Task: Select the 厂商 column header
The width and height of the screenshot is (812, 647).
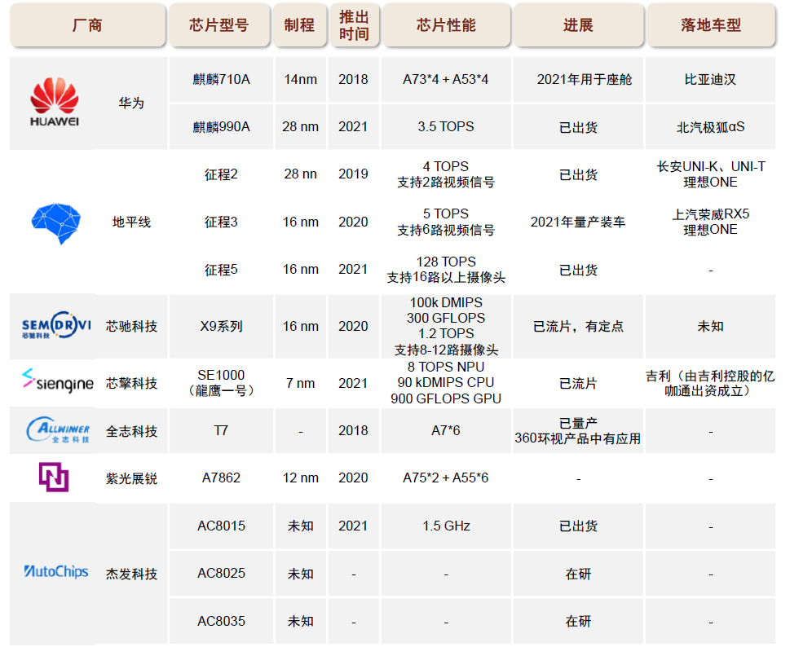Action: [x=87, y=24]
